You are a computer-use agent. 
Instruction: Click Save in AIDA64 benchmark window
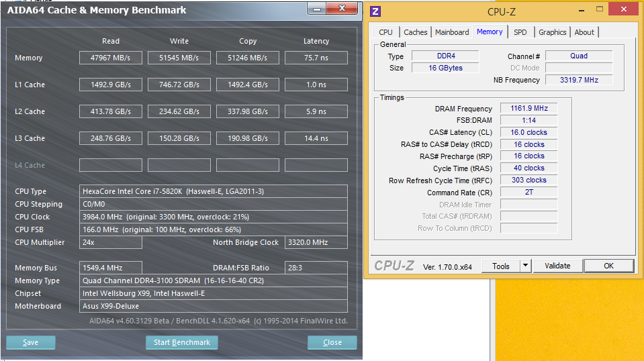click(30, 342)
